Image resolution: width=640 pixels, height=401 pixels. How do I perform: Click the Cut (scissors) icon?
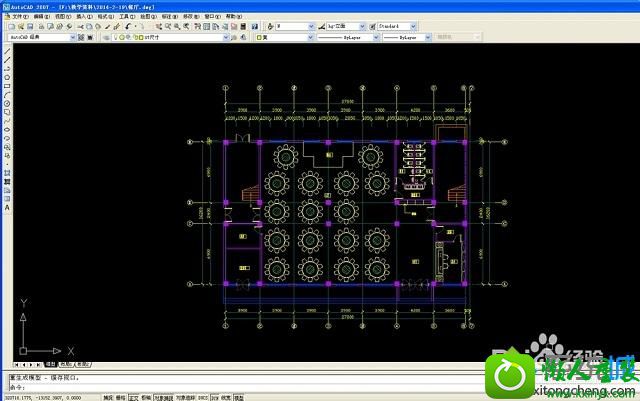coord(80,27)
